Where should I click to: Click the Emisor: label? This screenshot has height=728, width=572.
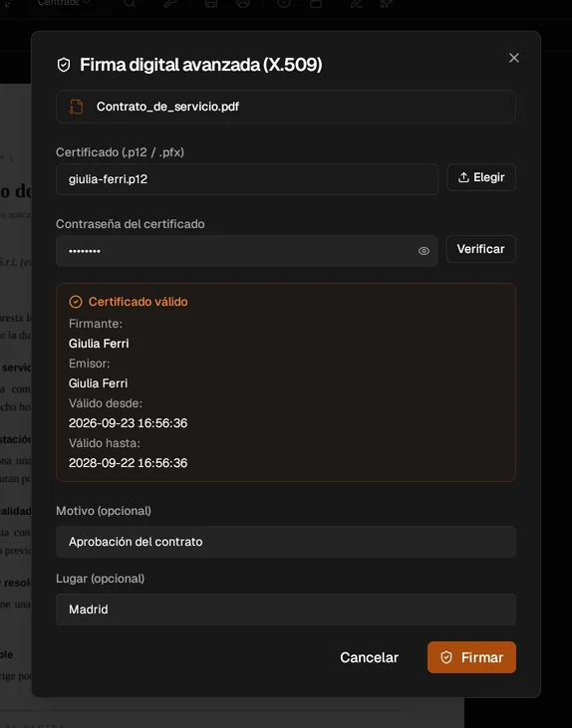pos(90,364)
